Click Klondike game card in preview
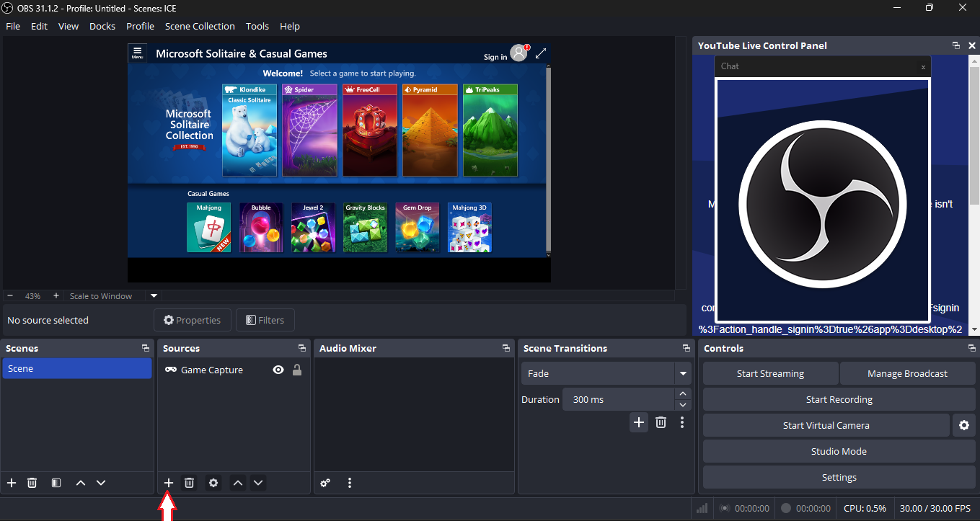Screen dimensions: 980x521 (250, 130)
